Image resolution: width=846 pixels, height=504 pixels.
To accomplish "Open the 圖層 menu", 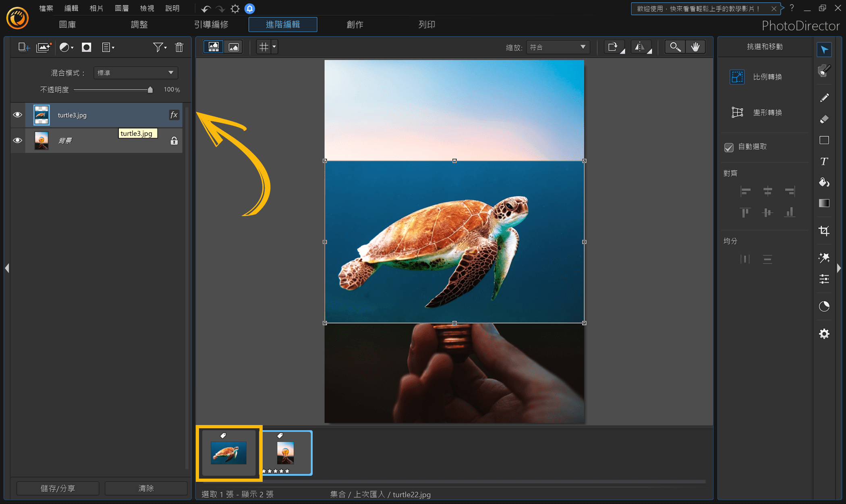I will click(x=122, y=8).
